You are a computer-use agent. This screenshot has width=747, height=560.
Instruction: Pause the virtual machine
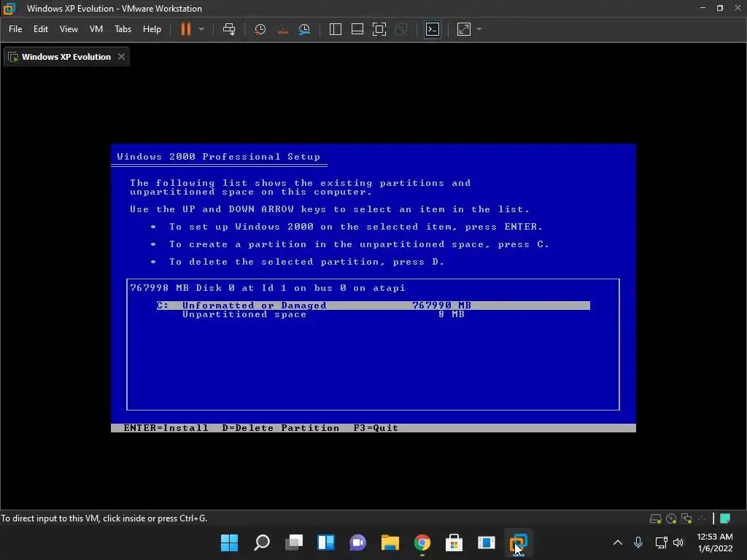tap(186, 29)
